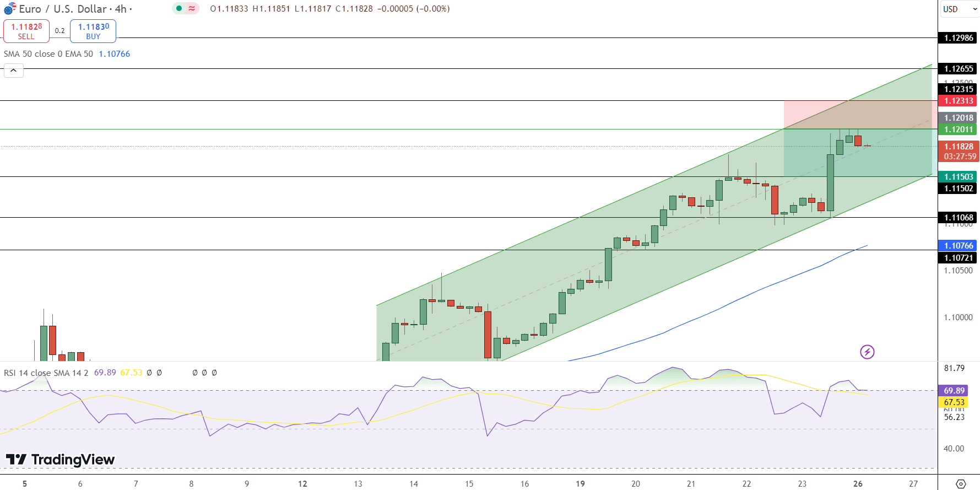Click the green 1.11503 target label
This screenshot has width=980, height=490.
[959, 177]
